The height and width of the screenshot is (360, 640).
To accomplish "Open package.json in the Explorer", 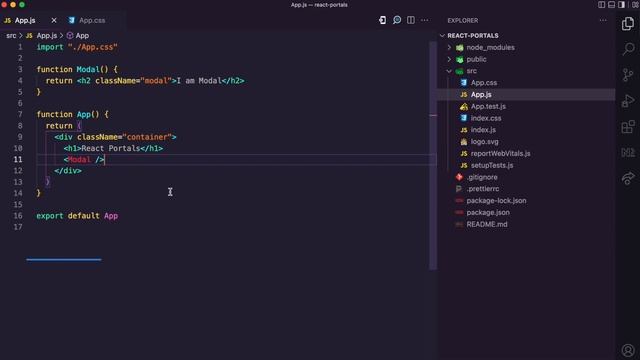I will point(488,213).
